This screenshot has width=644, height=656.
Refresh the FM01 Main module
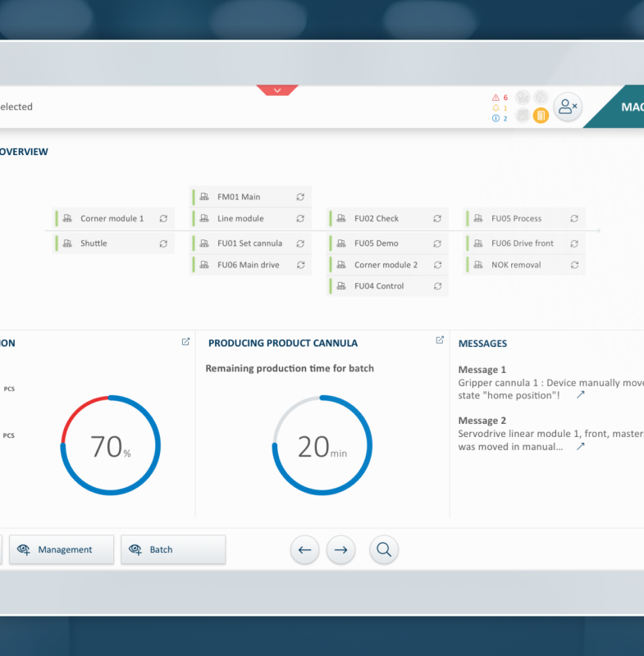(x=300, y=198)
